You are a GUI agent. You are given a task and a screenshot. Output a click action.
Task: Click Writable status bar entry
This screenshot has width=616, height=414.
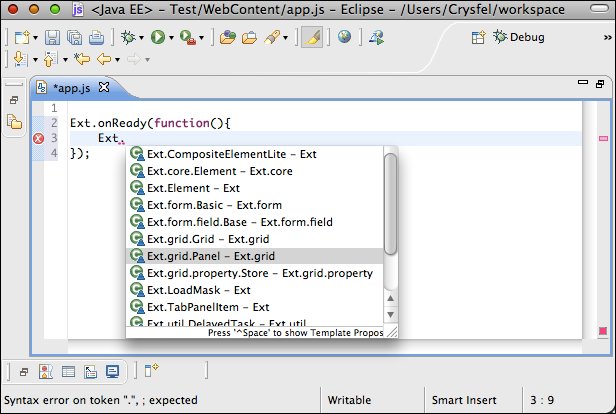point(349,400)
